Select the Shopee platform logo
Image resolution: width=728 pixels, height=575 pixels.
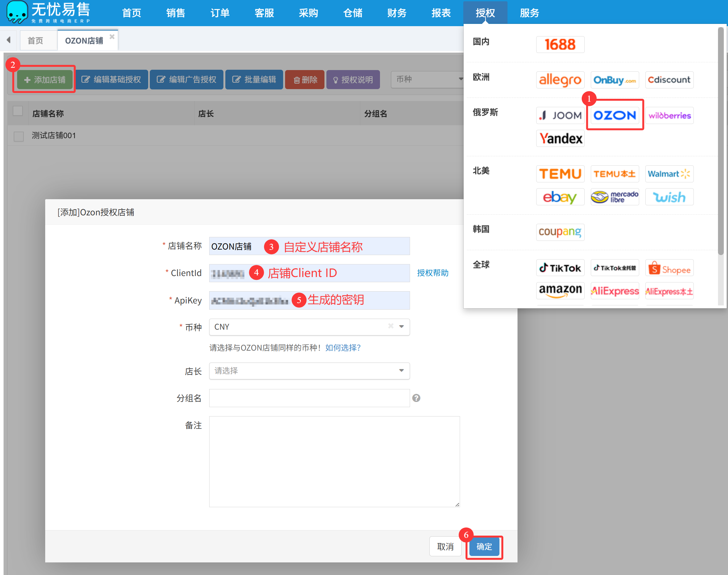coord(669,268)
